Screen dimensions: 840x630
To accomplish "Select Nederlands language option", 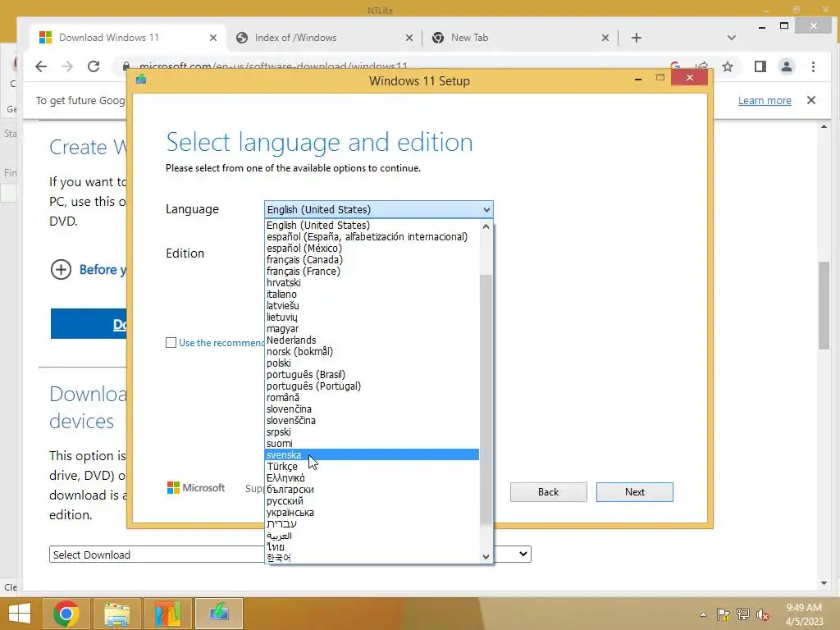I will (372, 340).
